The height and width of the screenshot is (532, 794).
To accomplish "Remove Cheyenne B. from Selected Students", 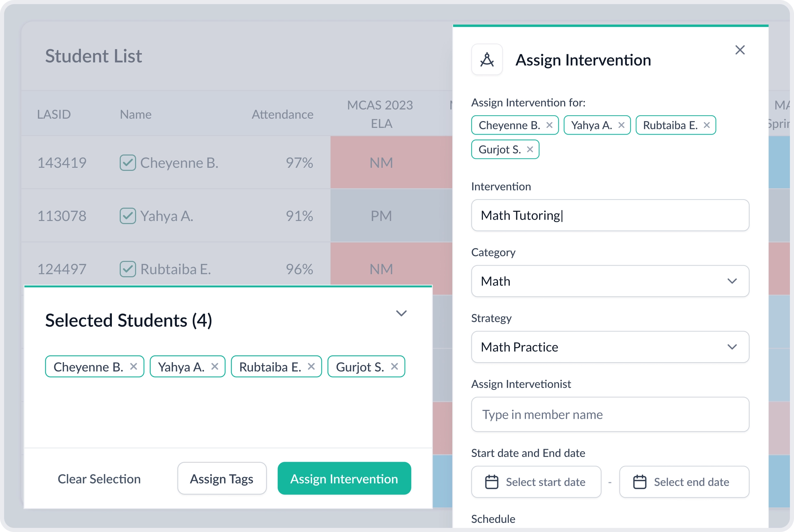I will (x=133, y=367).
